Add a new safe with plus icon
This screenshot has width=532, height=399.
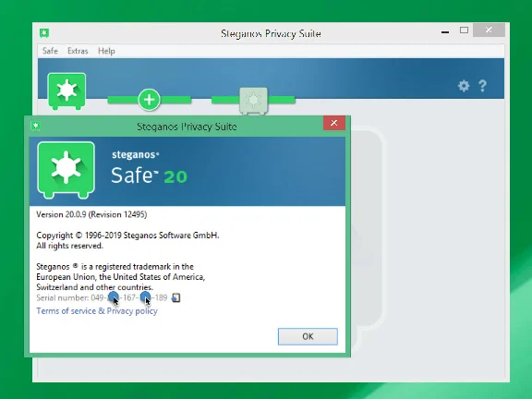pyautogui.click(x=149, y=100)
